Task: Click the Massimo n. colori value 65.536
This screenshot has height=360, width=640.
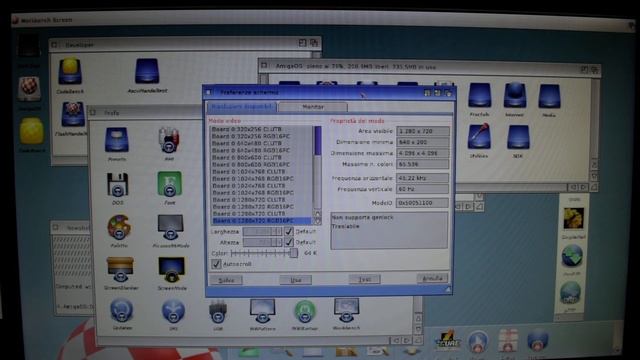Action: (x=423, y=164)
